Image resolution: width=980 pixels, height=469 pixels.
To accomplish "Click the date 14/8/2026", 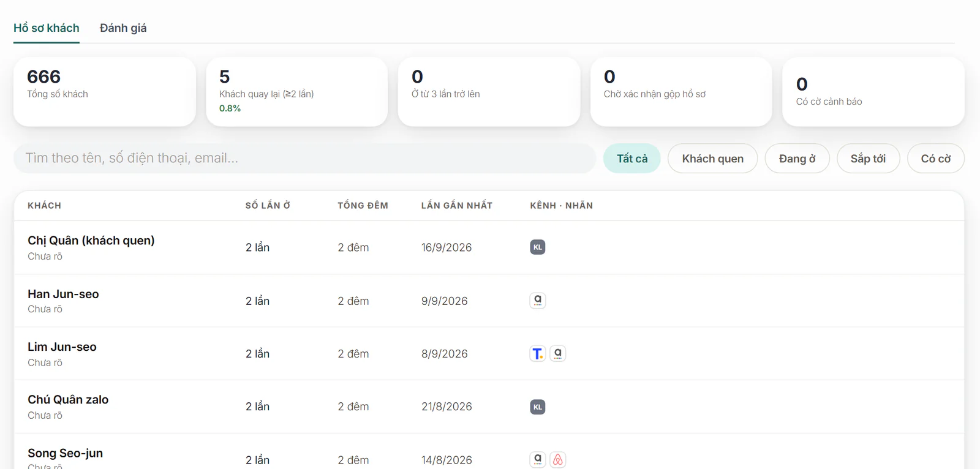I will 447,460.
